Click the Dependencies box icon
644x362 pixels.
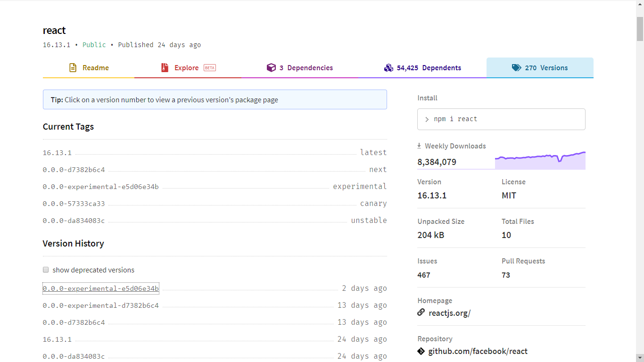[x=271, y=68]
